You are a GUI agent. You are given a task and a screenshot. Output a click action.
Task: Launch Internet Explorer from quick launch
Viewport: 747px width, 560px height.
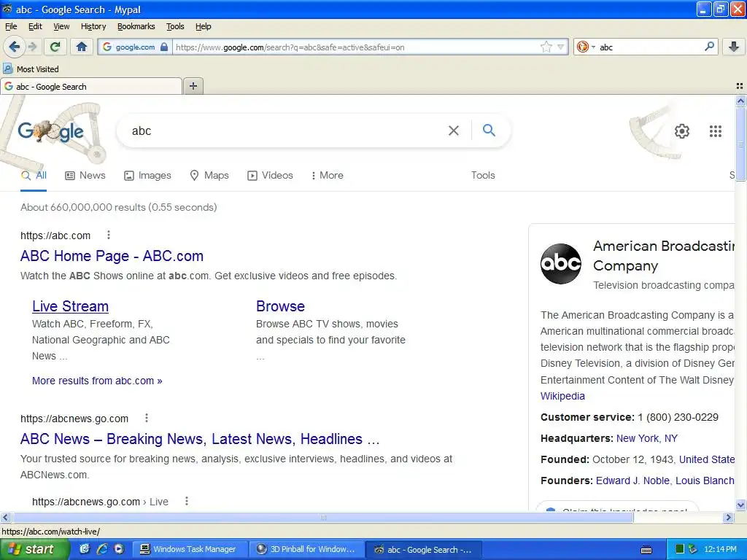[102, 549]
